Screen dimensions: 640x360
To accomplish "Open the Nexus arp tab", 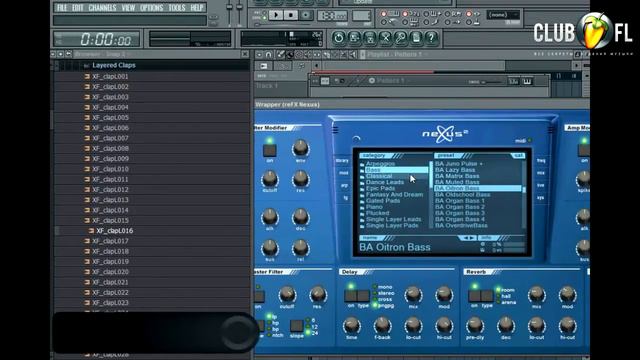I will [344, 185].
